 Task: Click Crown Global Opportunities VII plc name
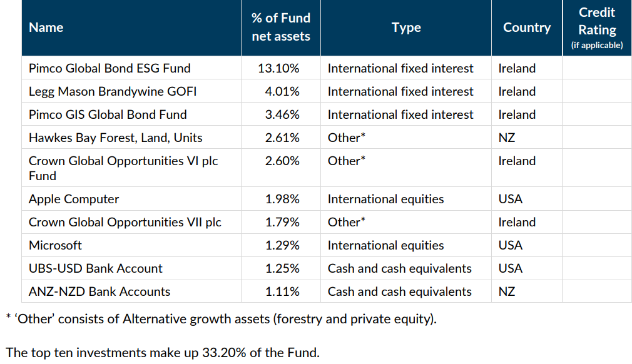click(125, 222)
